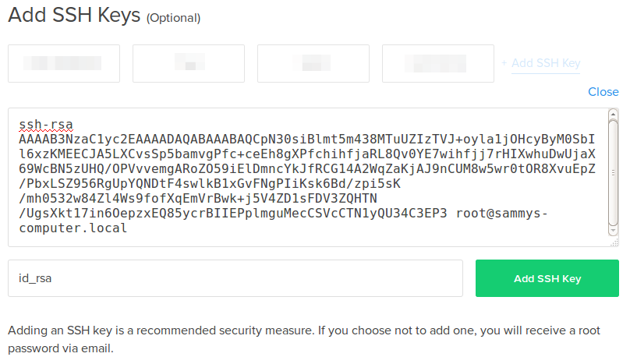The height and width of the screenshot is (364, 630).
Task: Click the green Add SSH Key button
Action: [x=547, y=278]
